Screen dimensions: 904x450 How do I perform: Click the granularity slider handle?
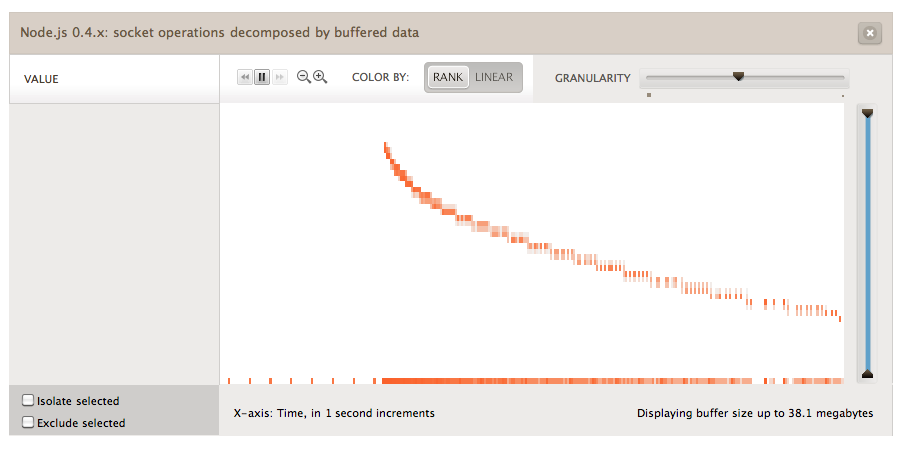[738, 76]
